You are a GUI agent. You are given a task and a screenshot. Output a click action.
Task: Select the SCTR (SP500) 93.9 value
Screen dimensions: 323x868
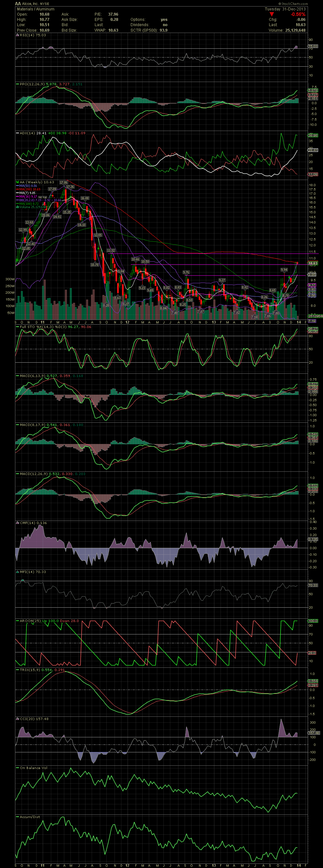coord(163,30)
